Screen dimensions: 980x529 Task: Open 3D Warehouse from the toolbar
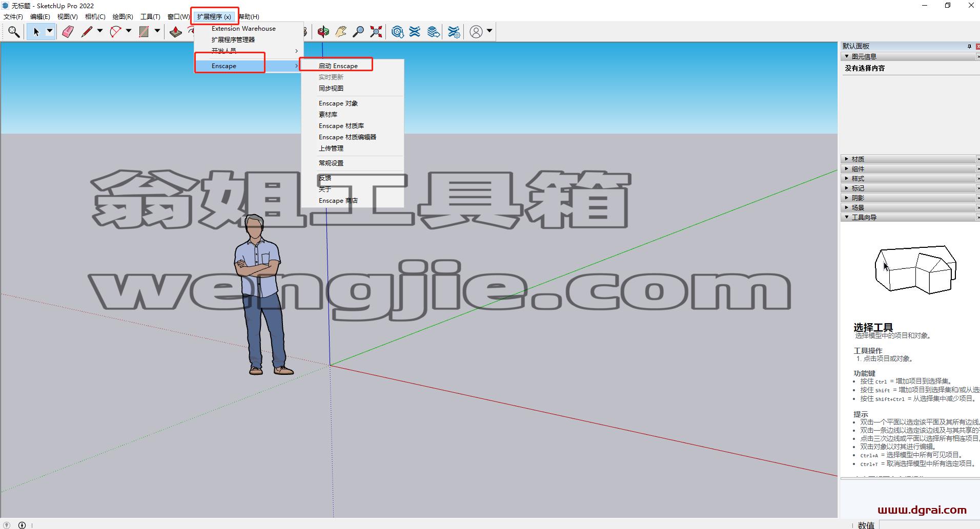(397, 32)
